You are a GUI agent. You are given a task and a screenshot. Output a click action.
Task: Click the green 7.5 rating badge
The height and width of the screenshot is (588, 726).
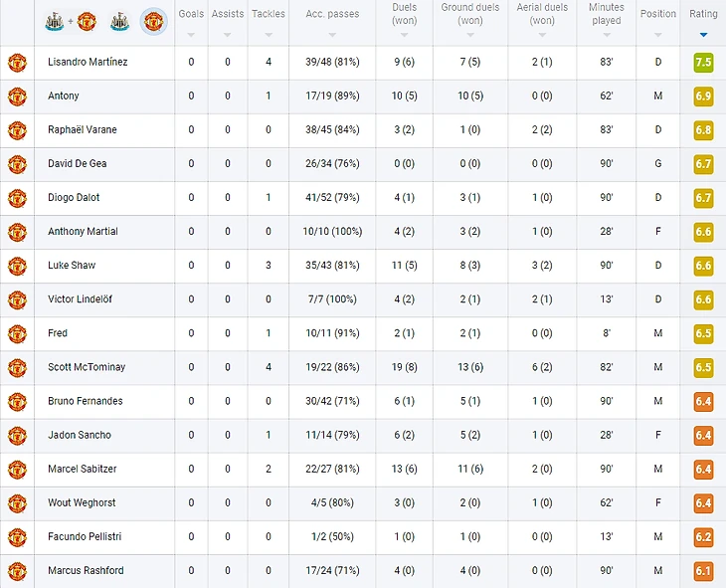coord(703,63)
